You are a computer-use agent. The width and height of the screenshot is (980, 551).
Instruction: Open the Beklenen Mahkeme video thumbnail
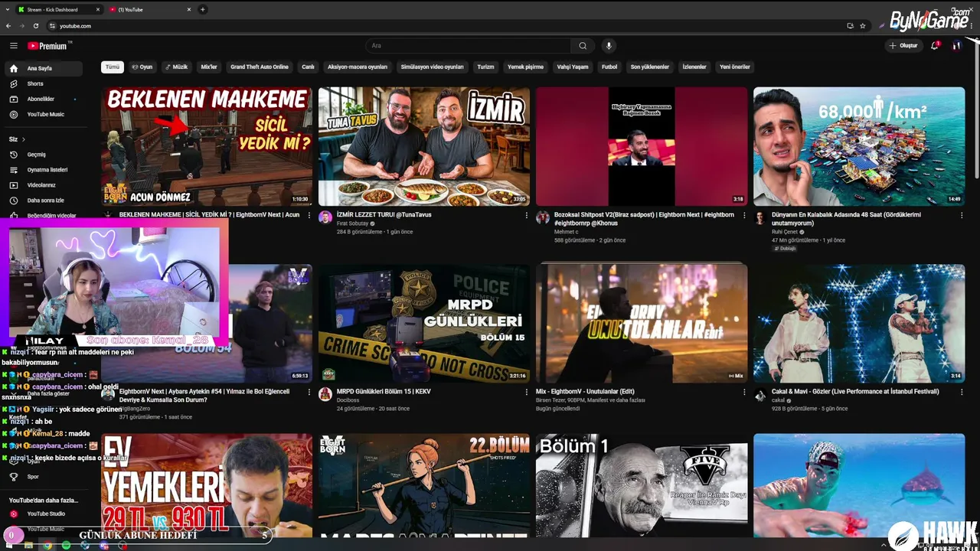point(207,146)
